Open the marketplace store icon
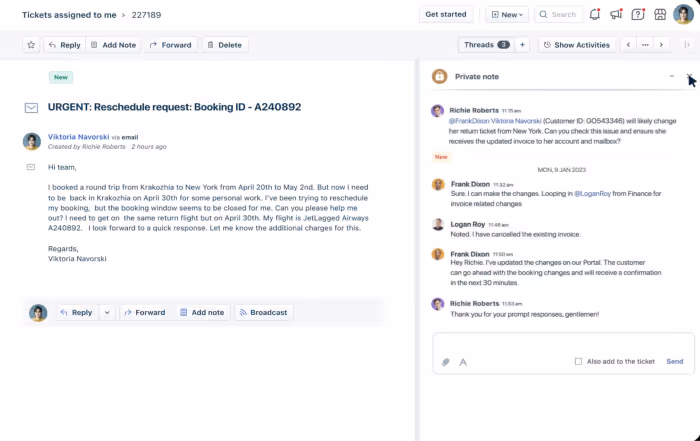This screenshot has width=700, height=441. (x=660, y=14)
